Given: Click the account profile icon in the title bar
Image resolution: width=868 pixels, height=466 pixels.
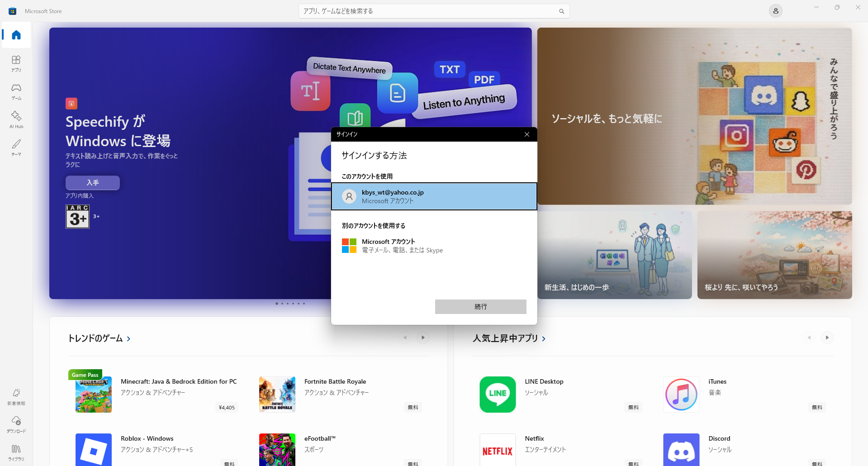Looking at the screenshot, I should 775,10.
